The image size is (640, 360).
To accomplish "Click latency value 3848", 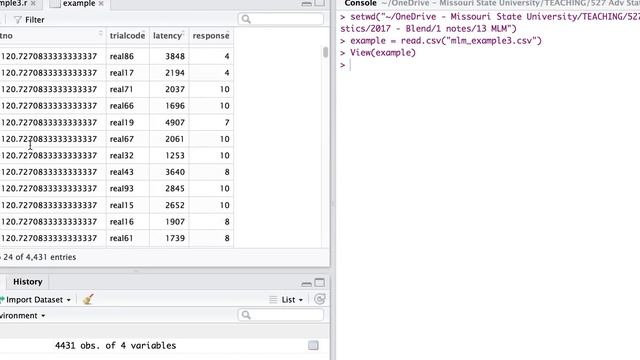I will 175,56.
